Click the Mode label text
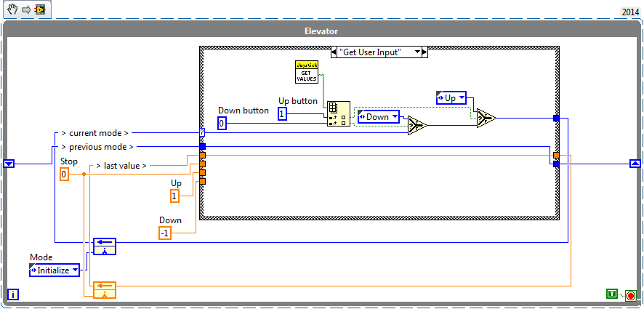Screen dimensions: 644x309 41,257
